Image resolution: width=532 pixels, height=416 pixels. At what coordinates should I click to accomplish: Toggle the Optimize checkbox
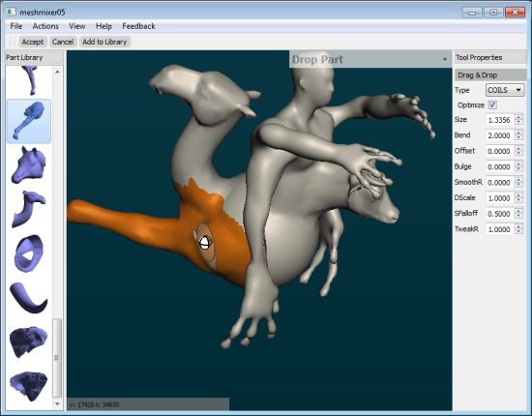coord(492,104)
